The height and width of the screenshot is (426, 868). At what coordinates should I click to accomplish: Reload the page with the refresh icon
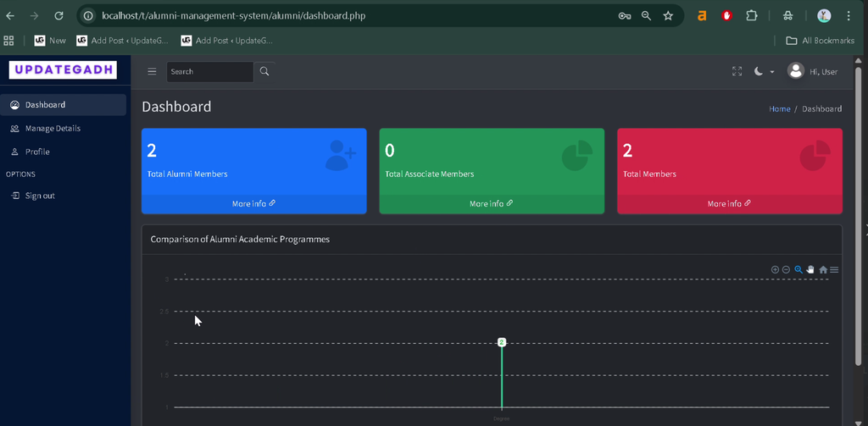click(x=58, y=16)
